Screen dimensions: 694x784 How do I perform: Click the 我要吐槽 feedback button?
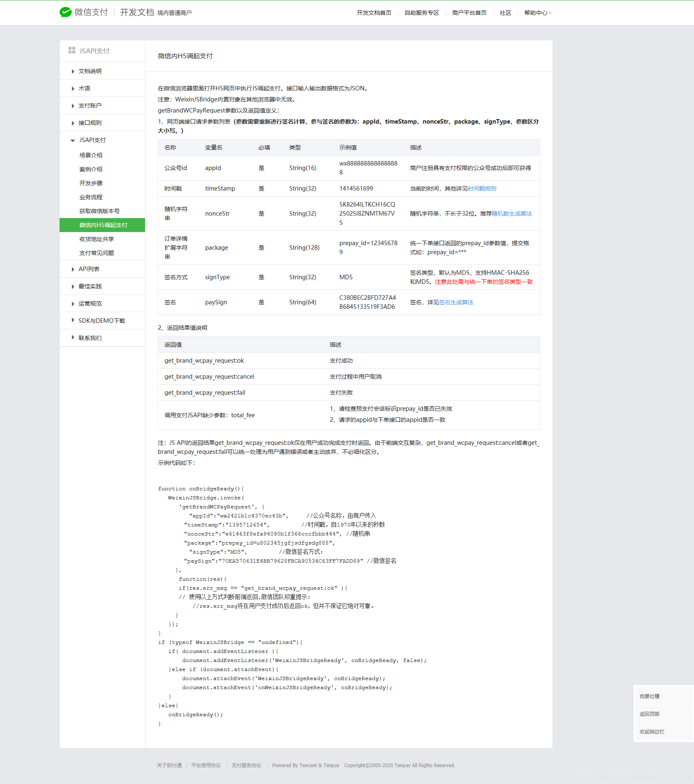pyautogui.click(x=649, y=696)
